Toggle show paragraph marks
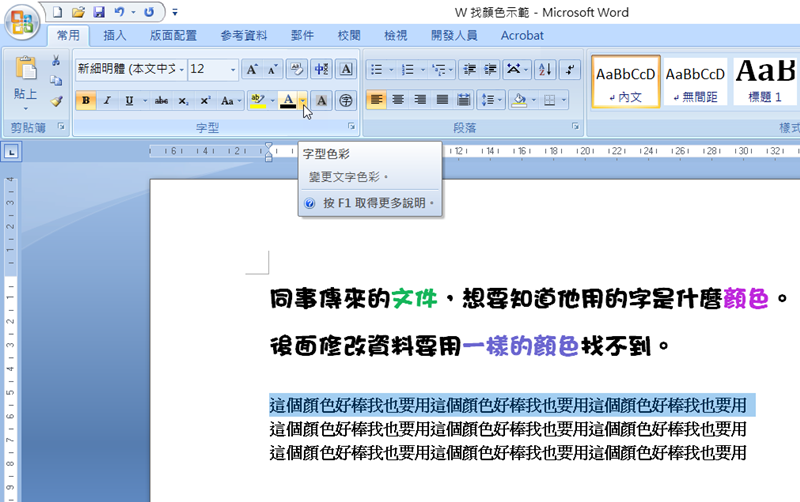Image resolution: width=800 pixels, height=502 pixels. [x=570, y=69]
